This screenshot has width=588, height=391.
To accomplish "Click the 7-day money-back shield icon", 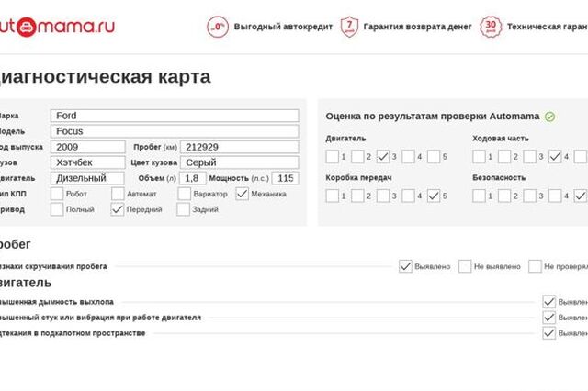I will coord(349,27).
